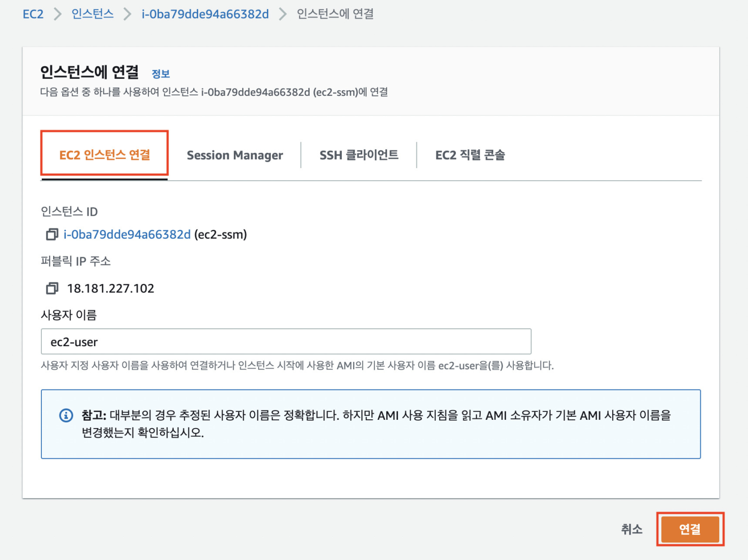This screenshot has width=748, height=560.
Task: Open the 인스턴스 breadcrumb link
Action: 92,14
